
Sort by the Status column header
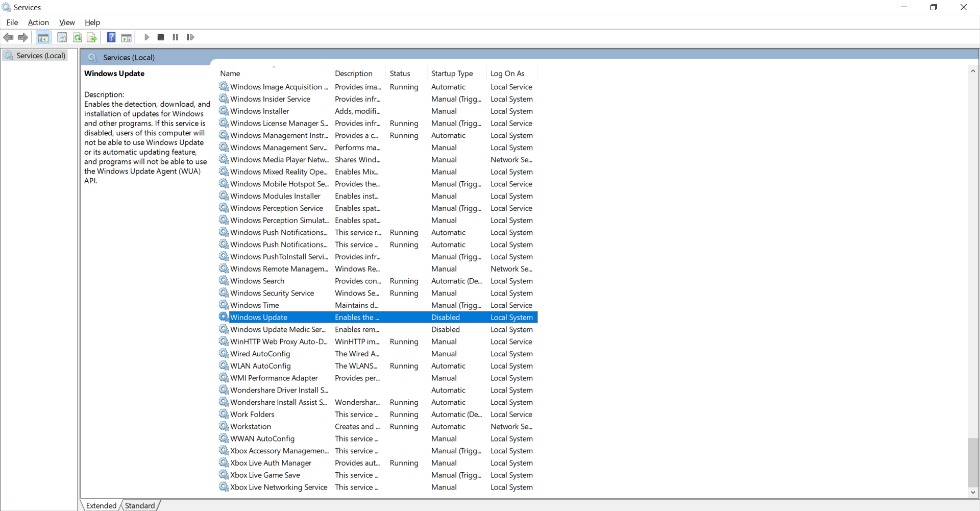tap(407, 74)
